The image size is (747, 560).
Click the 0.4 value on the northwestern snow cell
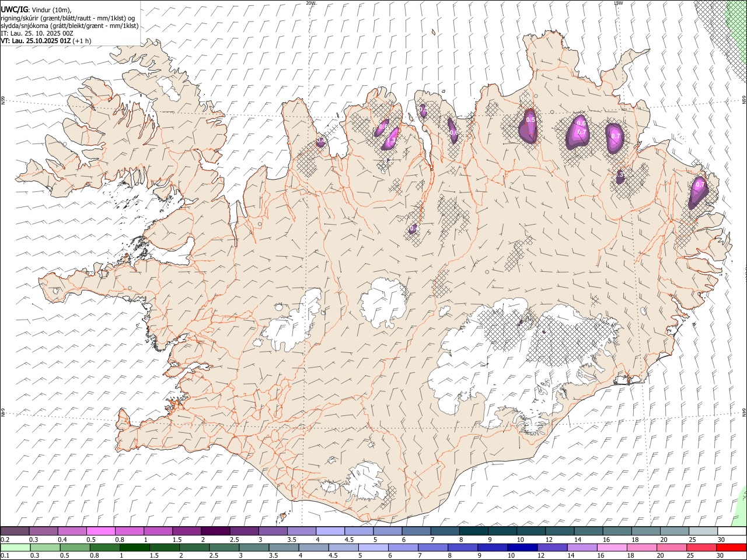point(320,141)
